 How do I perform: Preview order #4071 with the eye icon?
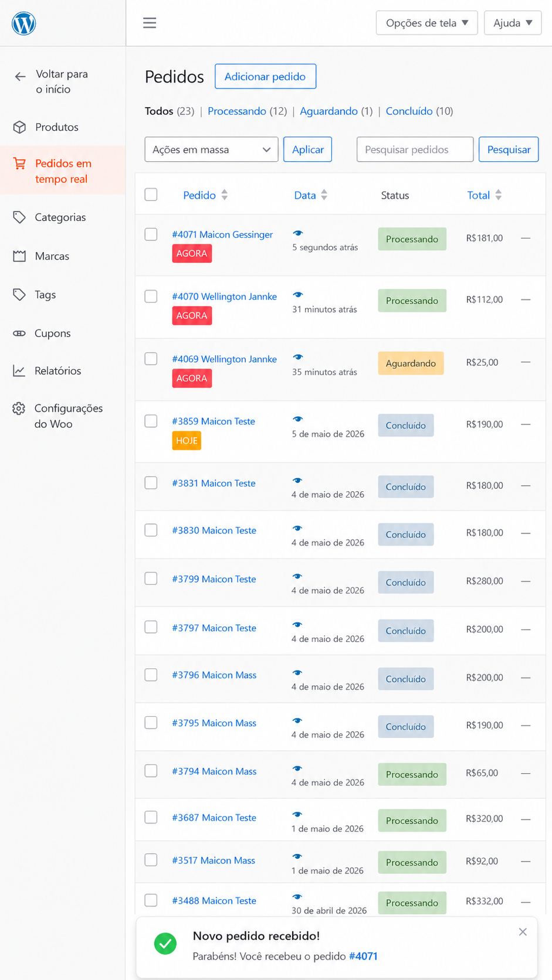point(298,233)
